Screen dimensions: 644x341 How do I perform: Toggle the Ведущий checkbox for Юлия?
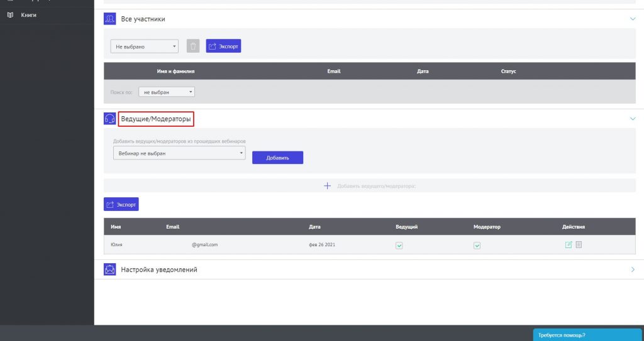click(399, 246)
